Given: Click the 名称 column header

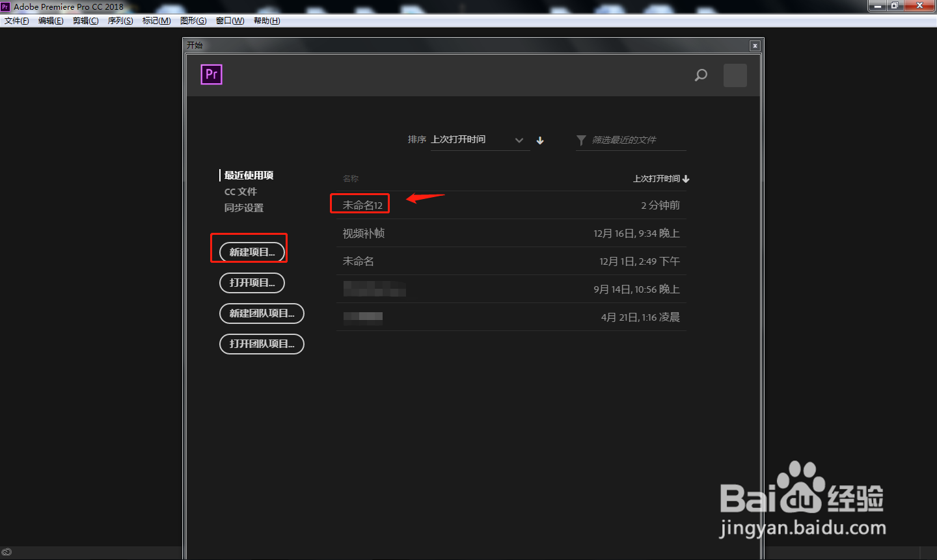Looking at the screenshot, I should [x=351, y=179].
